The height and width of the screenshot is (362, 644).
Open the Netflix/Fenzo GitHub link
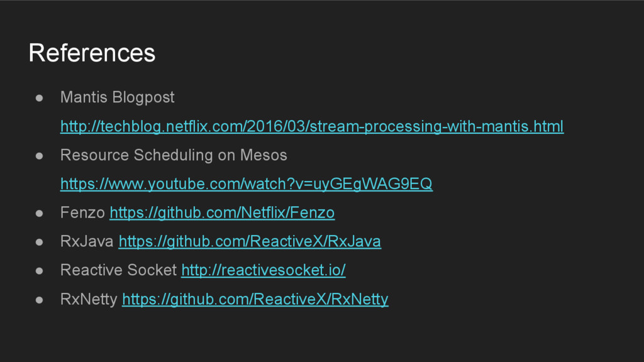click(222, 213)
